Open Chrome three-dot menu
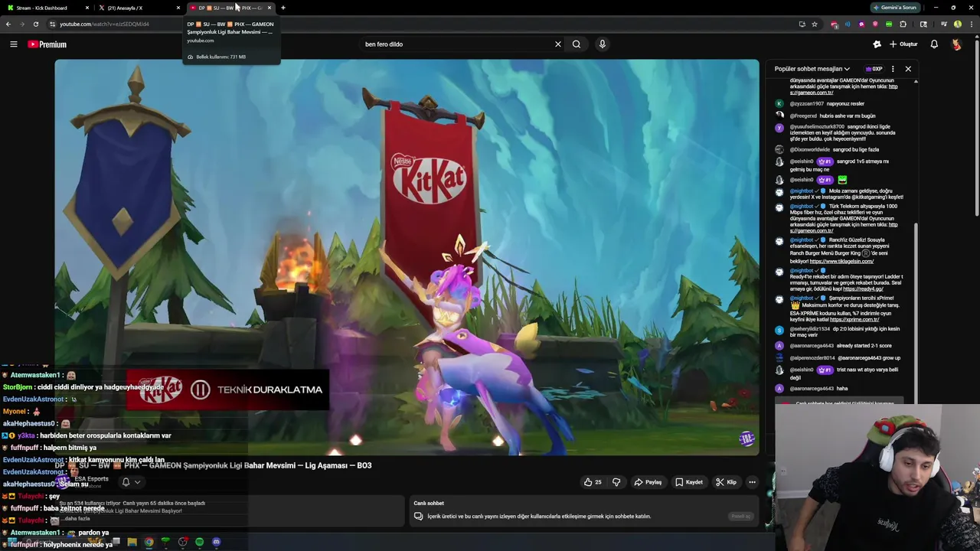Screen dimensions: 980x551 971,24
